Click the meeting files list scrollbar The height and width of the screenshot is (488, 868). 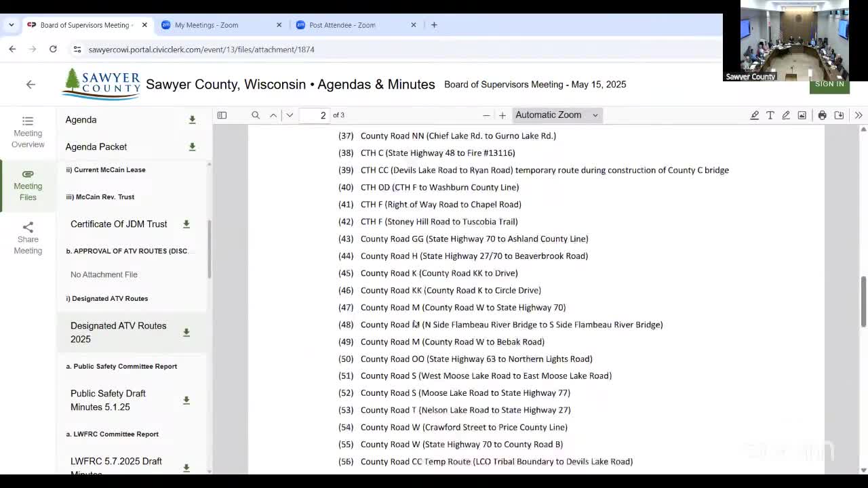[209, 249]
